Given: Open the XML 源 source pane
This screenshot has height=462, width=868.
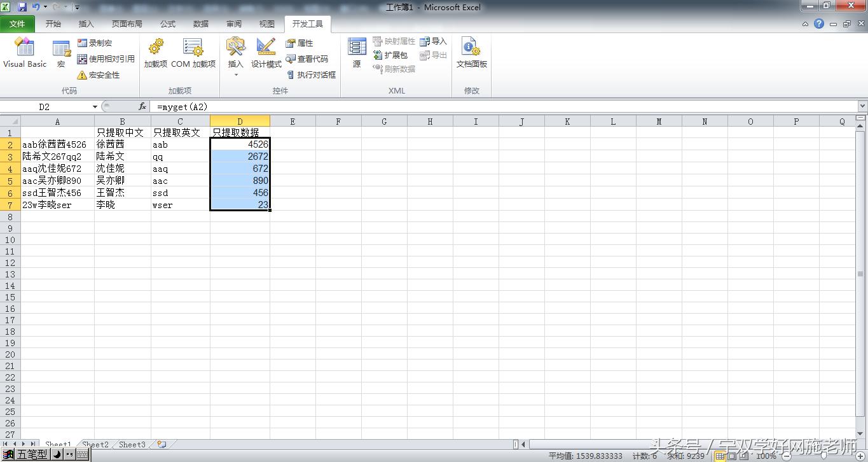Looking at the screenshot, I should [357, 53].
